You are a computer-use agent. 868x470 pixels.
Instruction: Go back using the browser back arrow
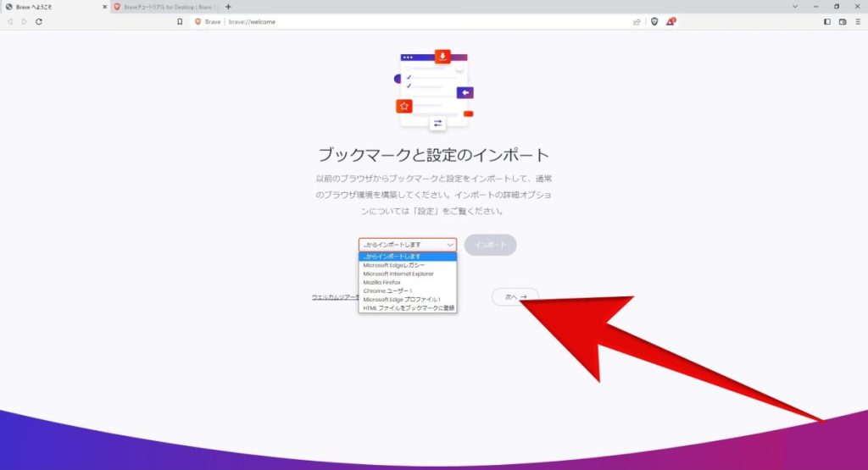point(10,21)
